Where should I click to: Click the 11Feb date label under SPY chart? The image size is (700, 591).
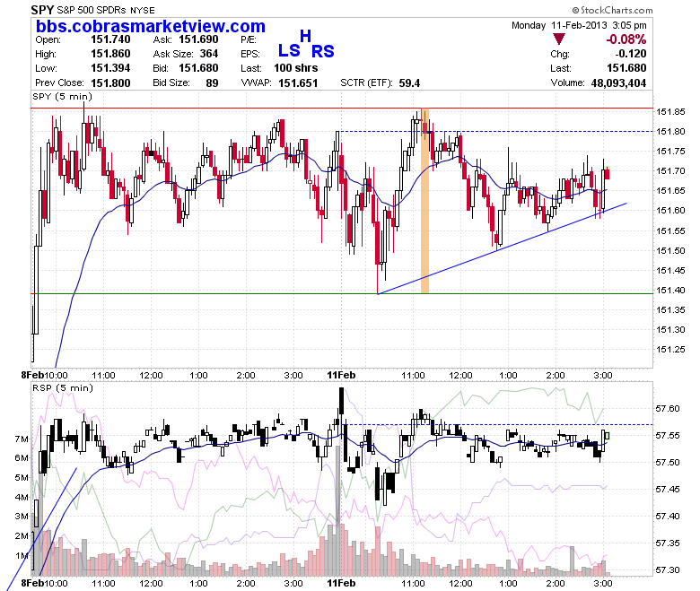coord(341,375)
